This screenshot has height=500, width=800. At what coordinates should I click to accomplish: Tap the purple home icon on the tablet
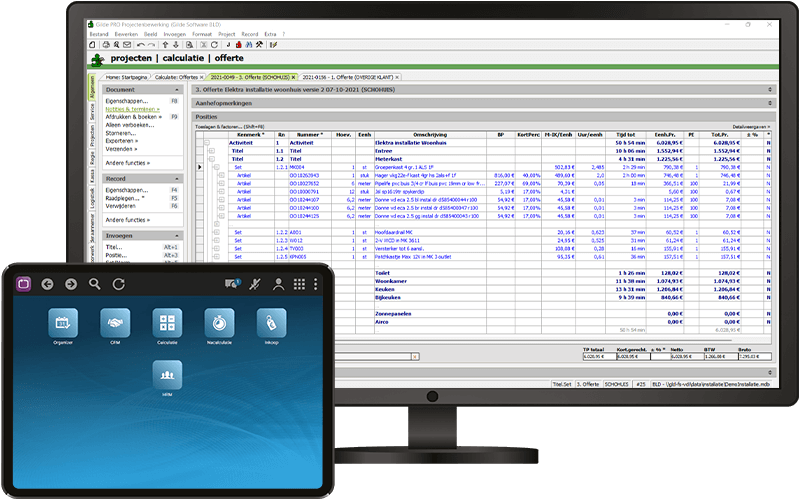coord(23,284)
